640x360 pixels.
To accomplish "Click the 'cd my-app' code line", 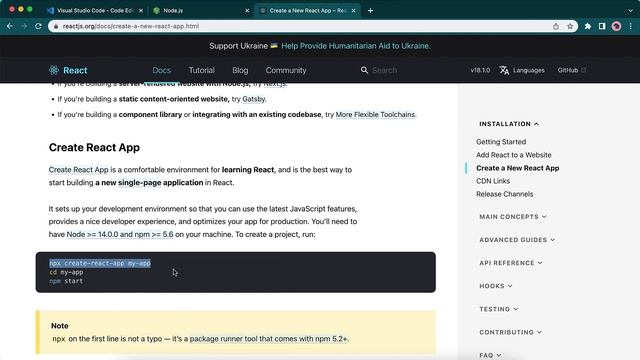I will tap(66, 272).
